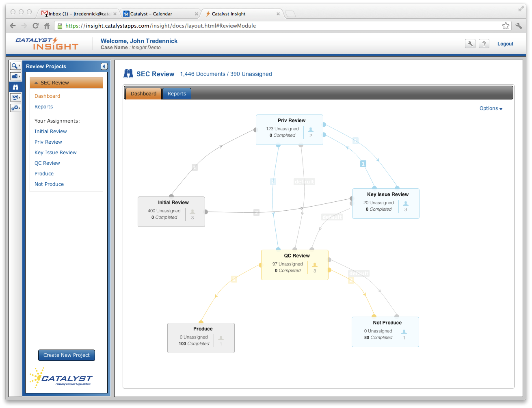Switch to the Dashboard tab in tab bar
The height and width of the screenshot is (408, 532).
tap(143, 94)
